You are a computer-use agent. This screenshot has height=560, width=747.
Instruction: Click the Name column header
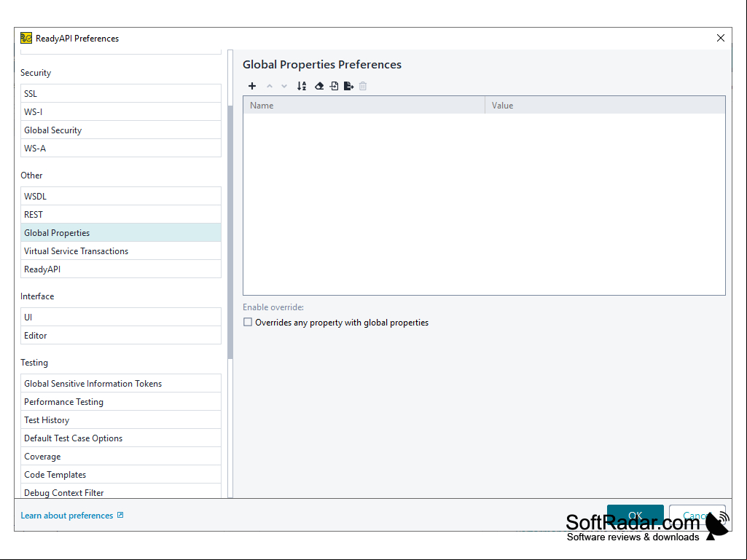(364, 106)
